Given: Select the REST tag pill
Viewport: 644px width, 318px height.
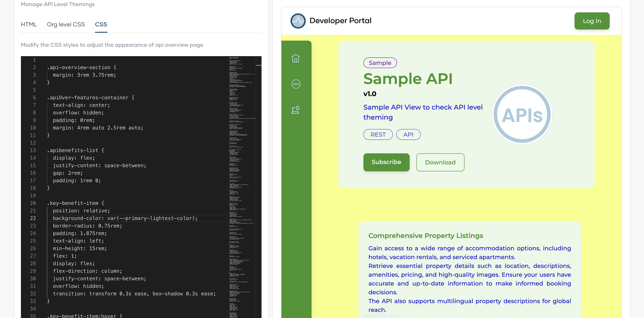Looking at the screenshot, I should coord(378,134).
